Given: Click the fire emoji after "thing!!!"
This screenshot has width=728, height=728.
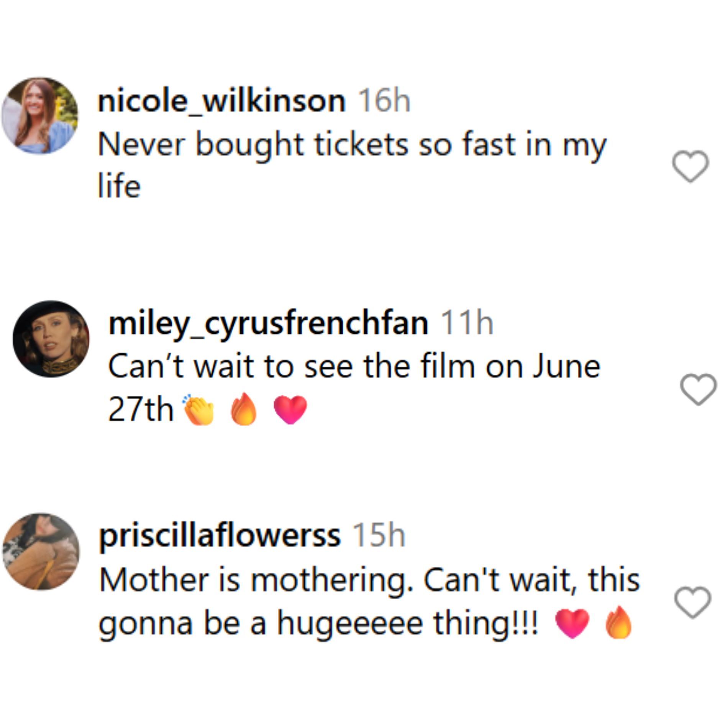Looking at the screenshot, I should point(618,623).
